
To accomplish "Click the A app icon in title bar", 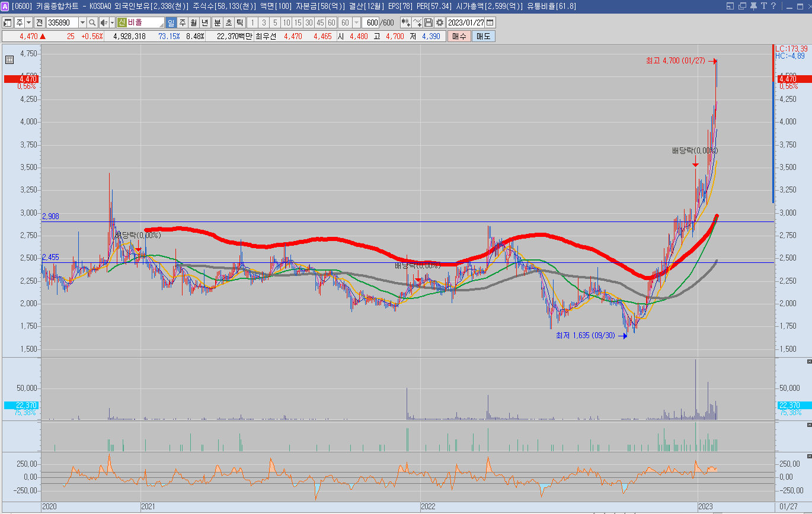I will 5,6.
